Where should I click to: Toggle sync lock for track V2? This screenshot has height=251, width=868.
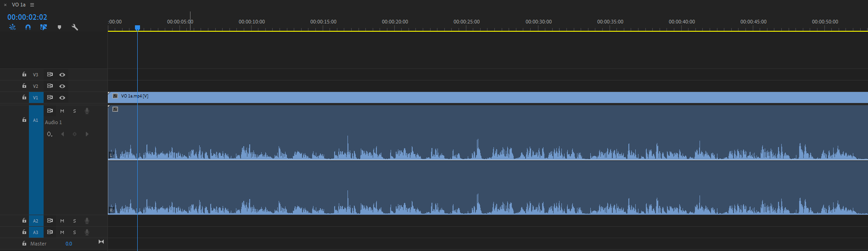pos(50,86)
